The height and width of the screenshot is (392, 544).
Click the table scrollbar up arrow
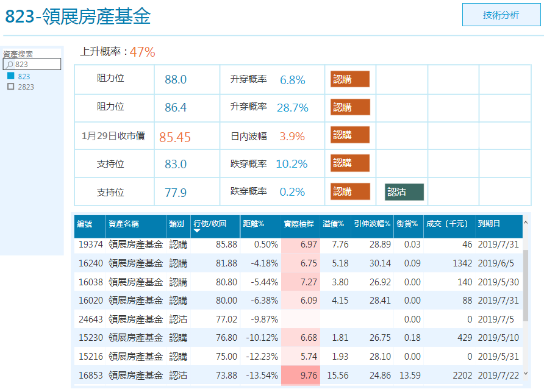[x=526, y=223]
